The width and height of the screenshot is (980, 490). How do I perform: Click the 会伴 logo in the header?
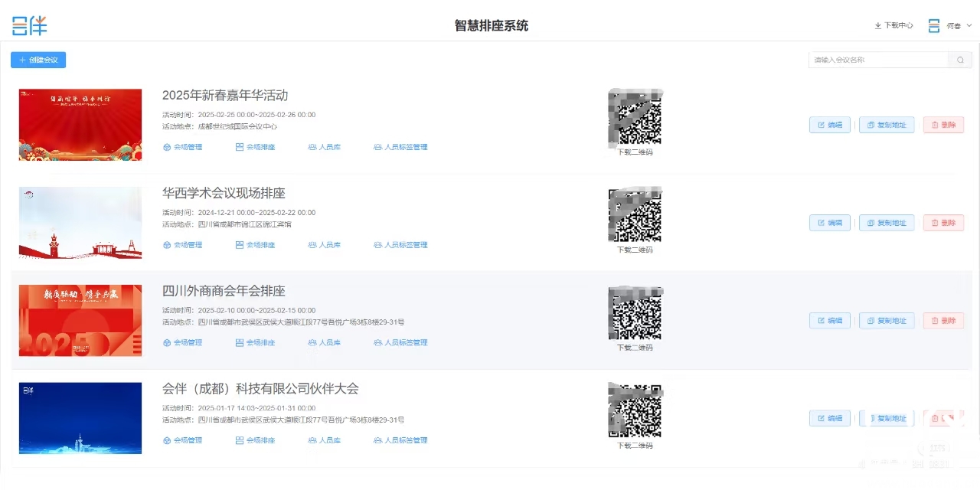pyautogui.click(x=29, y=25)
